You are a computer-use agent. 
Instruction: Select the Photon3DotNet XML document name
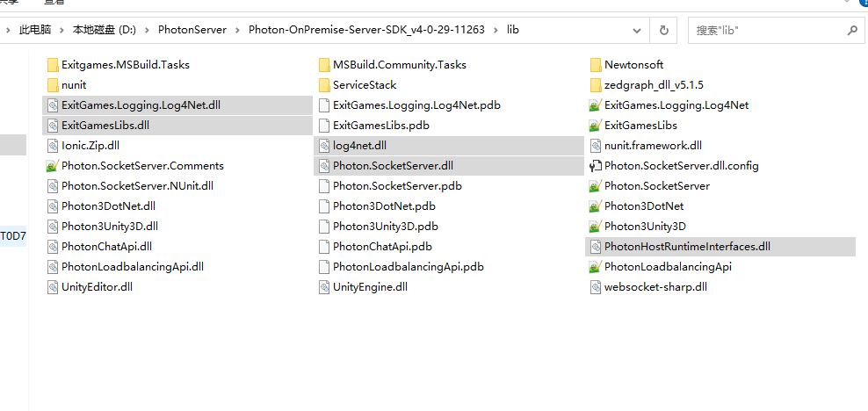click(x=644, y=206)
